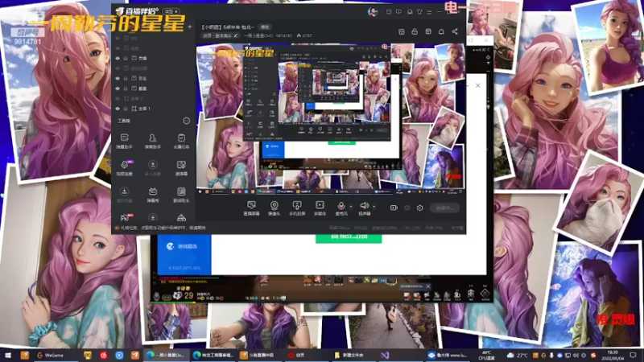Expand microphone options arrow
Screen dimensions: 644x362
click(350, 206)
